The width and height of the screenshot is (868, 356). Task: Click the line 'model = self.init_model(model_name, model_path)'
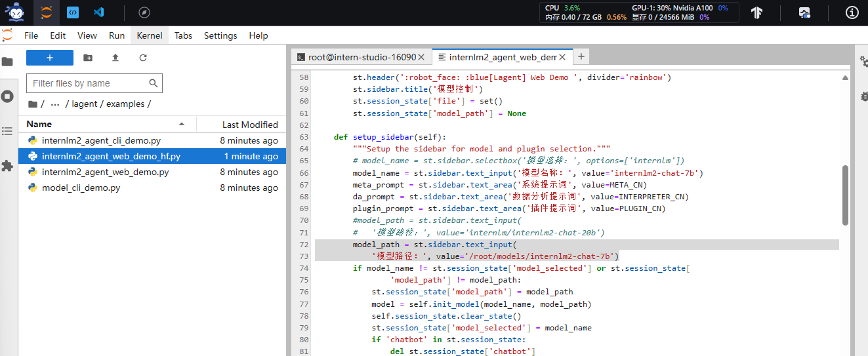[482, 304]
